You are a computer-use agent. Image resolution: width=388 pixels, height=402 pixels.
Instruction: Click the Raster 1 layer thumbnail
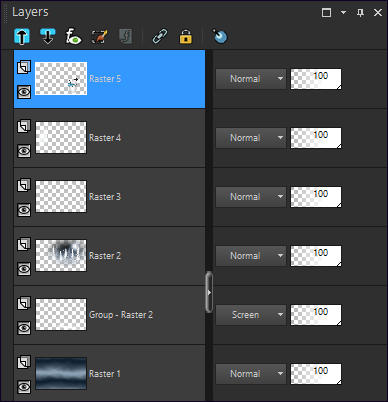61,374
